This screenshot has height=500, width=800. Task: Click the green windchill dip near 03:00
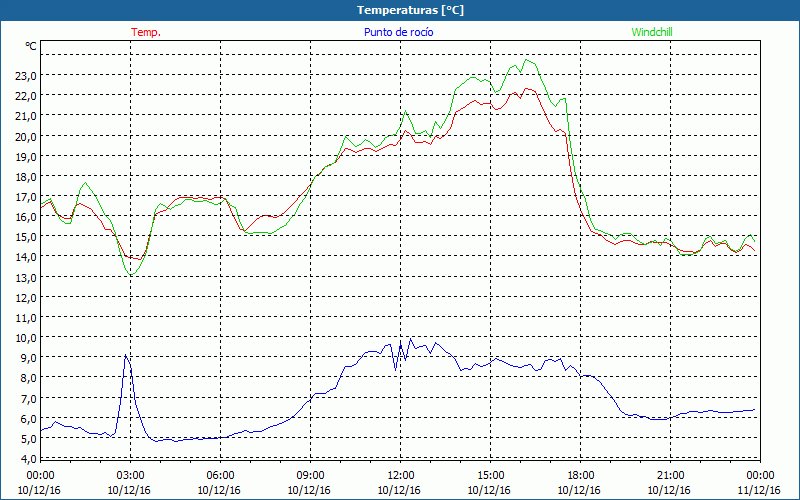pos(131,275)
